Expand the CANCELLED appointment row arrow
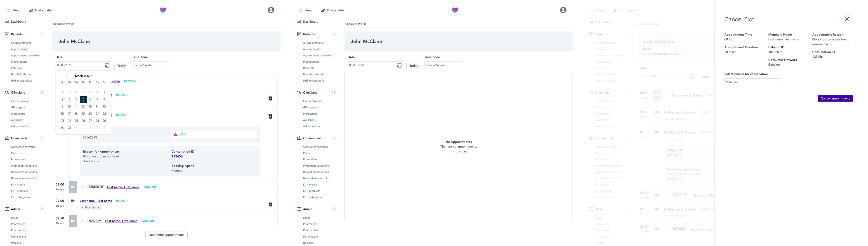 (82, 187)
